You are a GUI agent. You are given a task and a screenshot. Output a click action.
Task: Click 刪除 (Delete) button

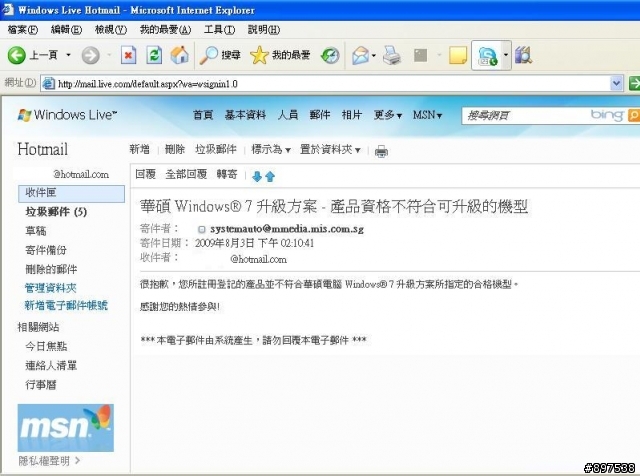[x=175, y=149]
